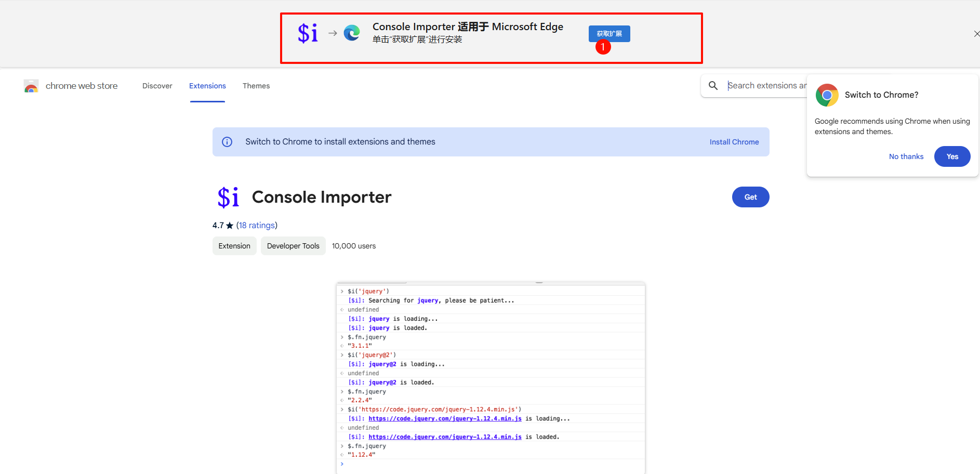Click the search magnifier icon

click(x=713, y=85)
